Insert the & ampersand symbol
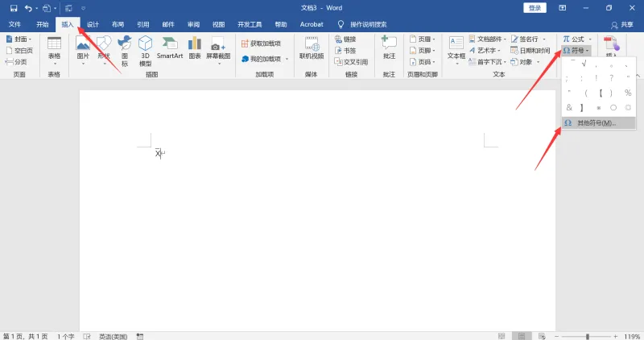 (569, 107)
